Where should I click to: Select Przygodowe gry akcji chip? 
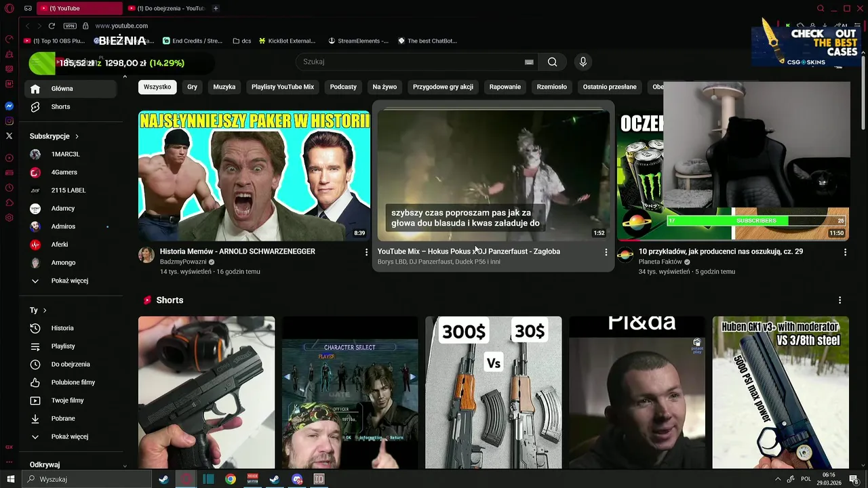pyautogui.click(x=443, y=87)
